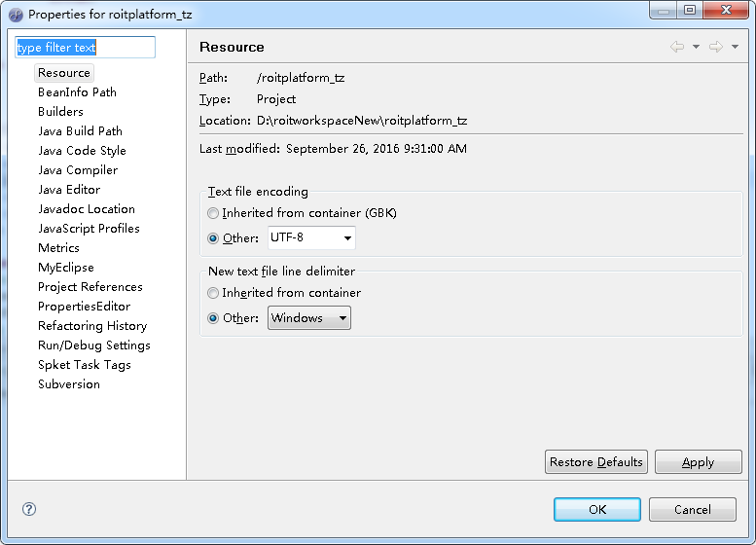The height and width of the screenshot is (545, 756).
Task: Click the Eclipse icon in the title bar
Action: point(16,15)
